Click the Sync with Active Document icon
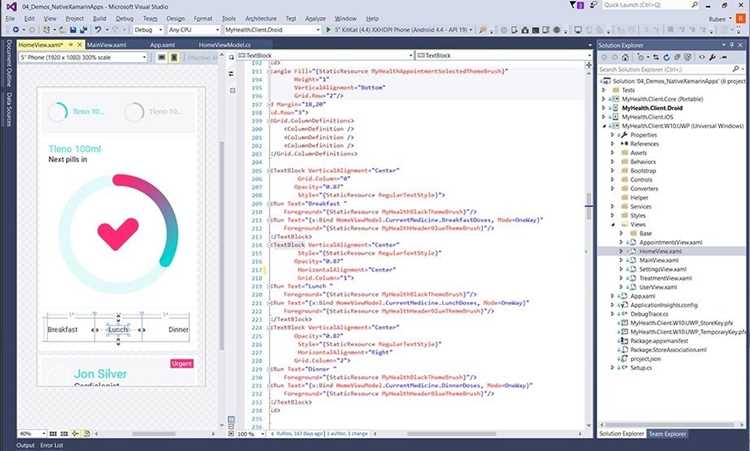Screen dimensions: 750x451 click(x=656, y=57)
